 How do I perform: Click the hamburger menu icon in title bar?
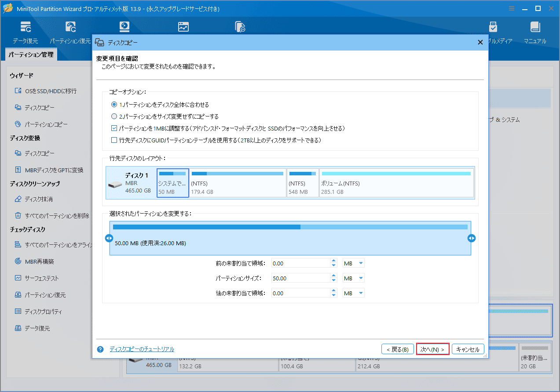coord(511,8)
